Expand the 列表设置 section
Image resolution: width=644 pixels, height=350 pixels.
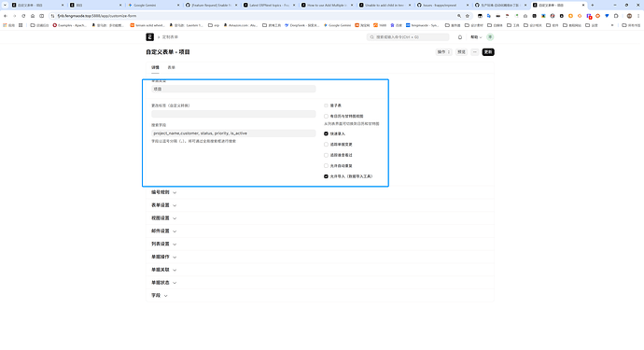coord(164,244)
